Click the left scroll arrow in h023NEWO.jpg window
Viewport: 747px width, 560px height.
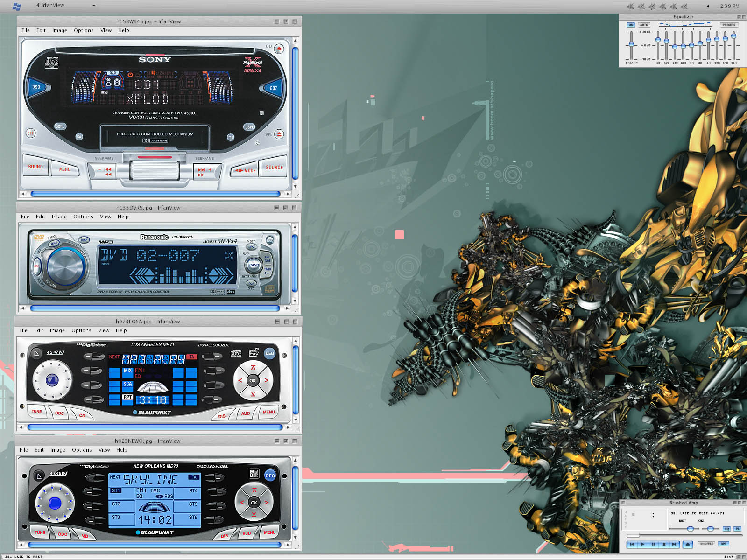[21, 545]
